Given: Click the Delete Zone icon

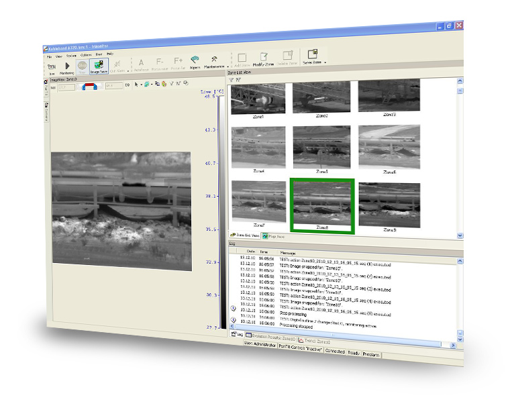Looking at the screenshot, I should (287, 56).
